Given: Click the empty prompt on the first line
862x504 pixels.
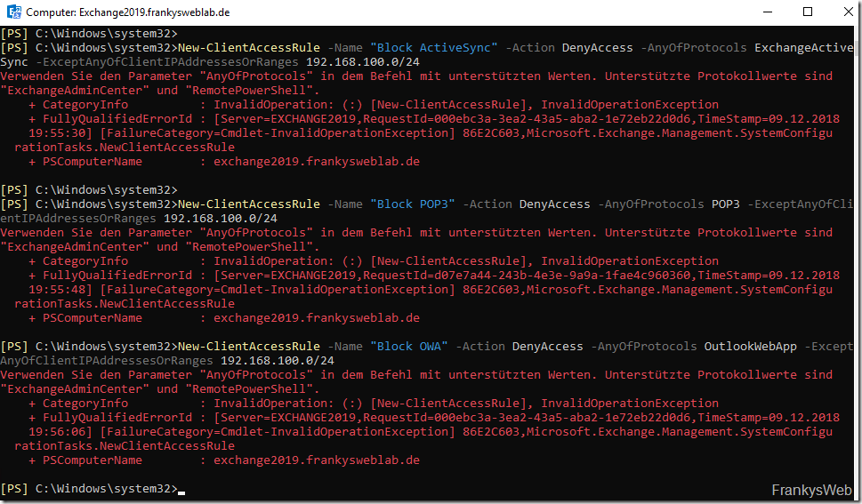Looking at the screenshot, I should [x=89, y=34].
